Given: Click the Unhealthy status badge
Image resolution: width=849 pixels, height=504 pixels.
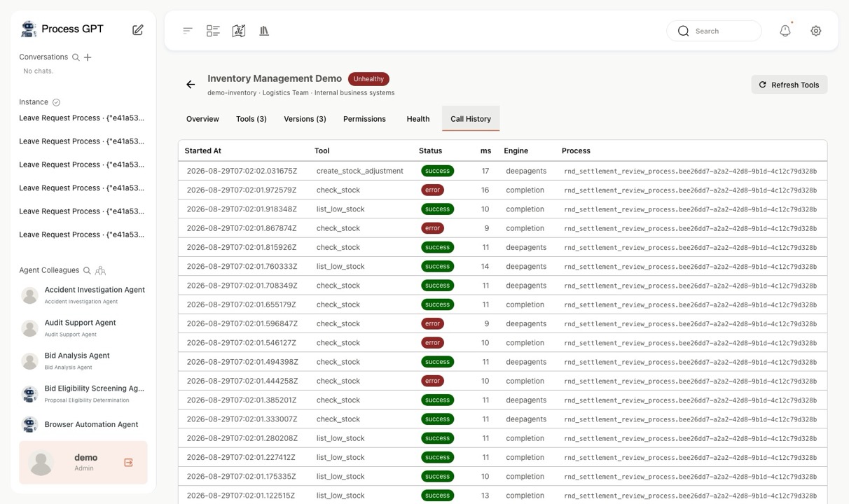Looking at the screenshot, I should click(x=368, y=79).
